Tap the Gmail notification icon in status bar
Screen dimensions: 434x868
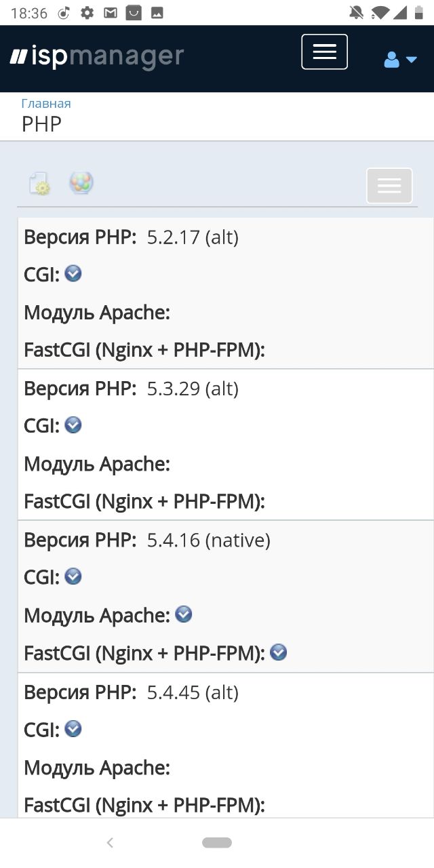[x=110, y=12]
